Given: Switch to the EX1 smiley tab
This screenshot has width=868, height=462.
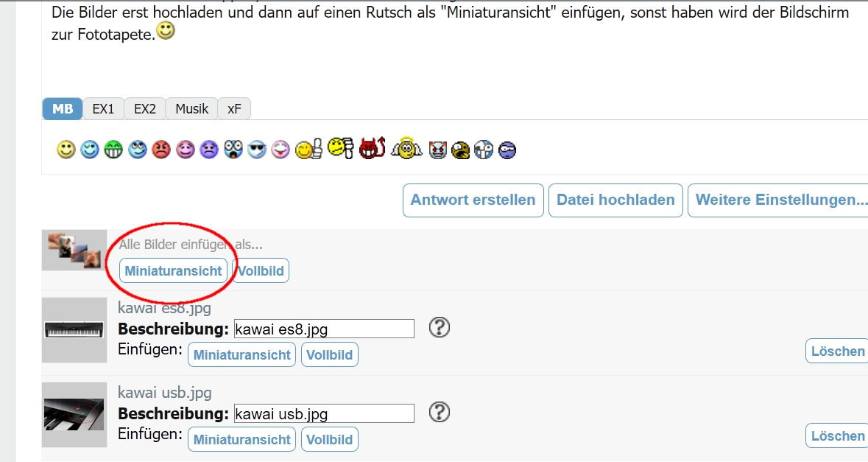Looking at the screenshot, I should pyautogui.click(x=103, y=108).
